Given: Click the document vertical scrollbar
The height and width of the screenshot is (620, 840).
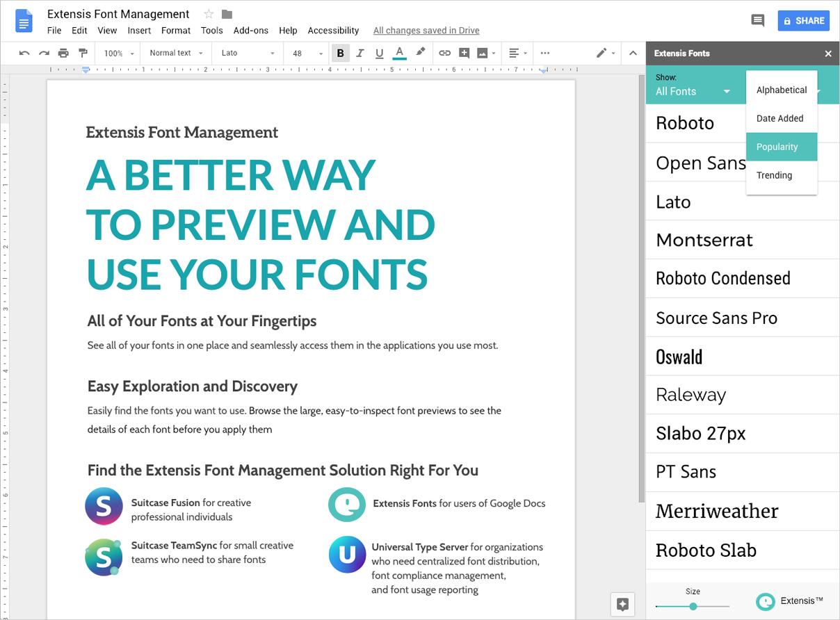Looking at the screenshot, I should pos(641,288).
